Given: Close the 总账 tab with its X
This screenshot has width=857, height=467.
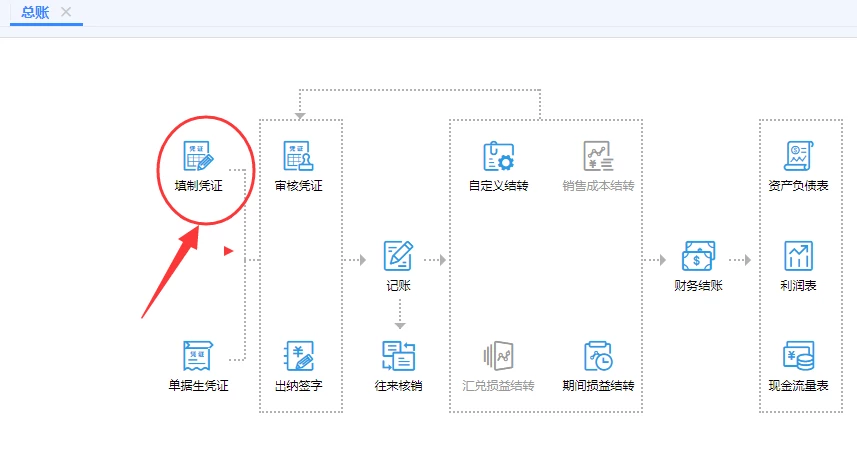Looking at the screenshot, I should [x=66, y=12].
